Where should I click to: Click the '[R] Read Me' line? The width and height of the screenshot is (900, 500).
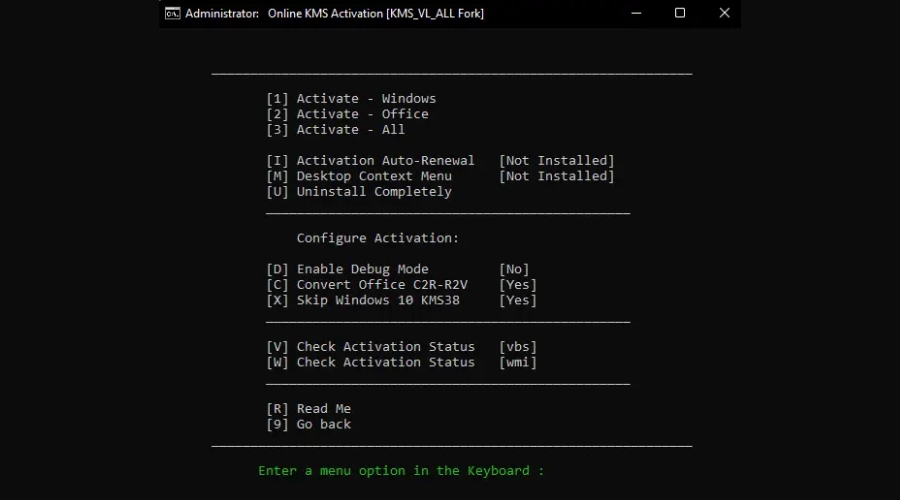point(308,409)
